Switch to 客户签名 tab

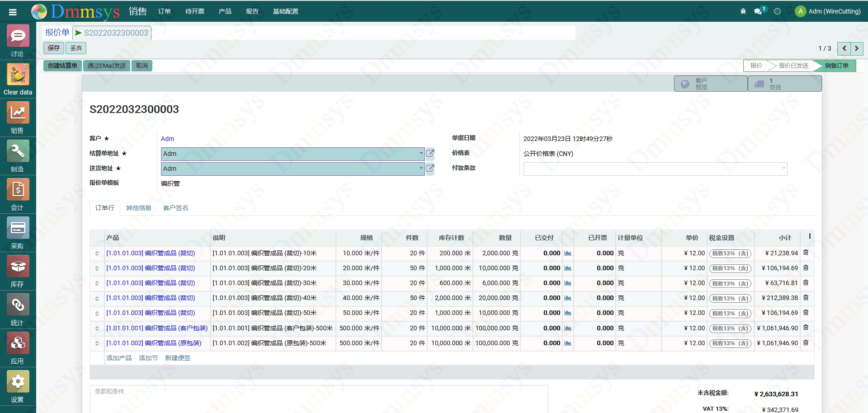(x=176, y=208)
